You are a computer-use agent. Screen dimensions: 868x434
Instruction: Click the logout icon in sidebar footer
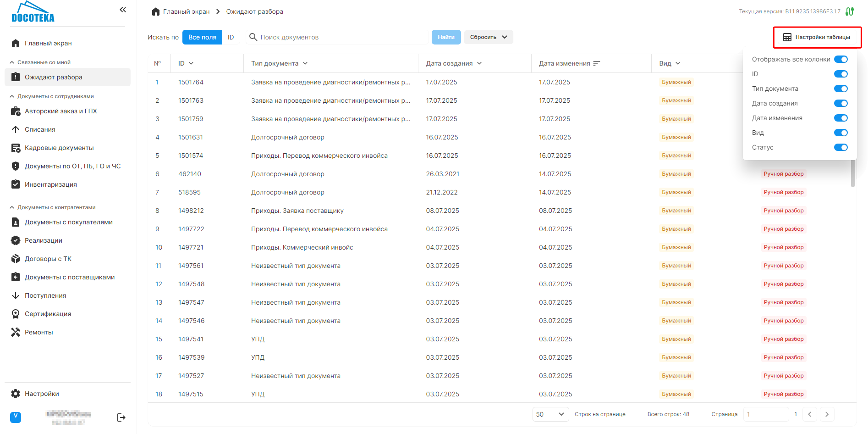click(121, 417)
